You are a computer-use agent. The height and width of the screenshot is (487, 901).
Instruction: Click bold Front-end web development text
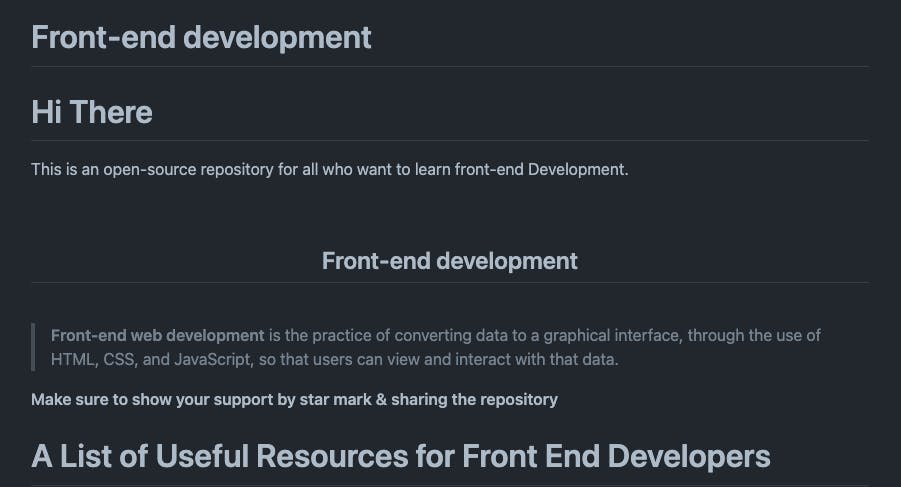(x=157, y=335)
